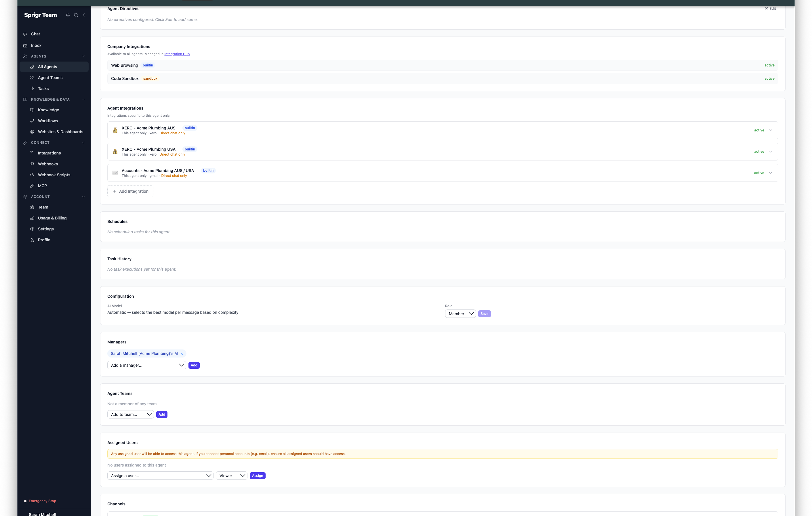Open the Add a manager dropdown
Viewport: 812px width, 516px height.
146,365
